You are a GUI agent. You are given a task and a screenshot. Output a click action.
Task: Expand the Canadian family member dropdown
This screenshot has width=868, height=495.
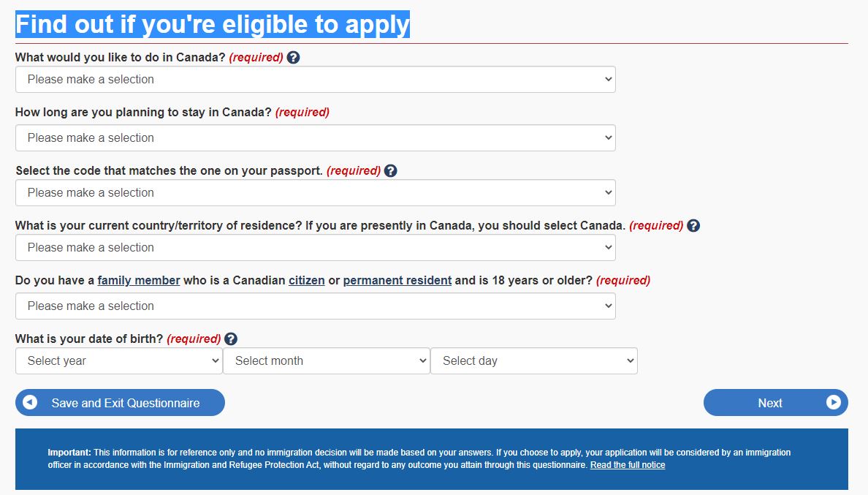coord(316,306)
